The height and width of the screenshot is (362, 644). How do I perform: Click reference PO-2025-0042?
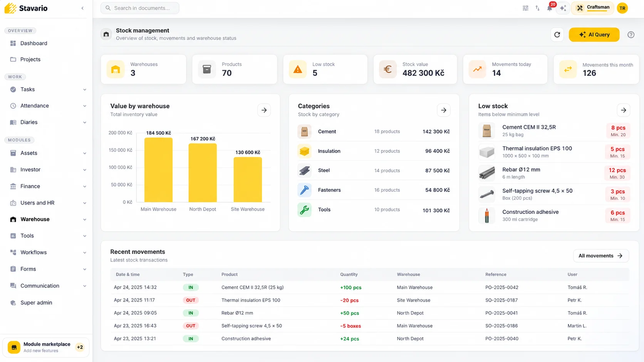tap(501, 287)
